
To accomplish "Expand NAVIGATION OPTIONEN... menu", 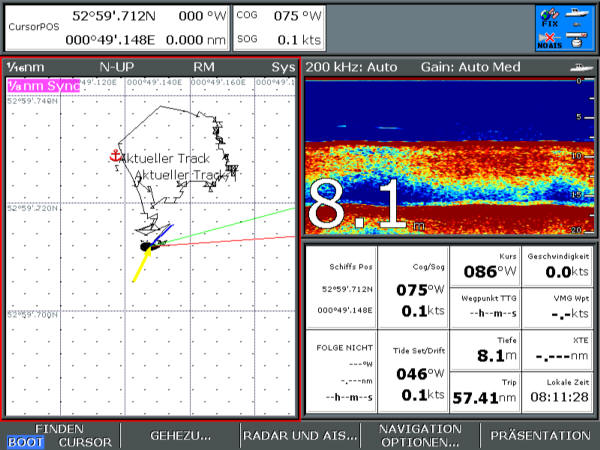I will point(420,435).
